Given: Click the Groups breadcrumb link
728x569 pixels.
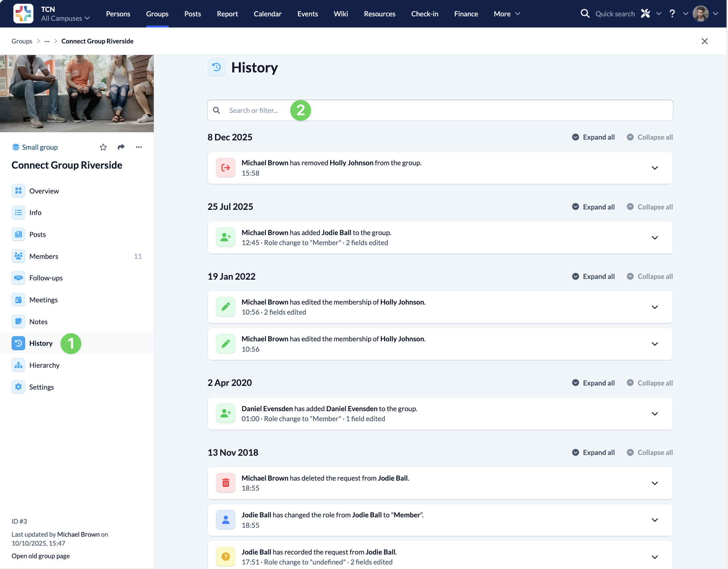Looking at the screenshot, I should (x=22, y=41).
